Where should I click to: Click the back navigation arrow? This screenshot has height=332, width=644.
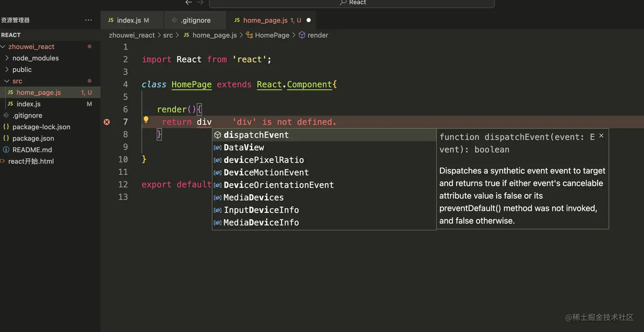[189, 3]
